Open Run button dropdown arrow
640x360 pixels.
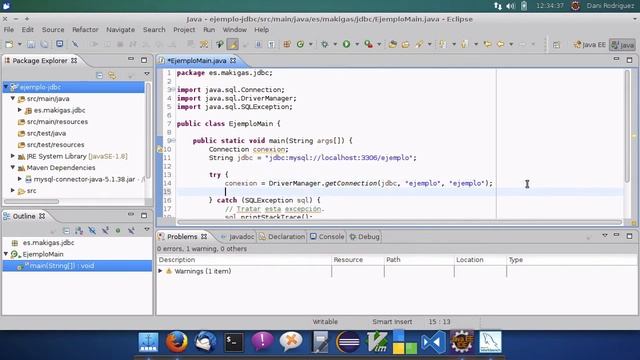(x=357, y=44)
